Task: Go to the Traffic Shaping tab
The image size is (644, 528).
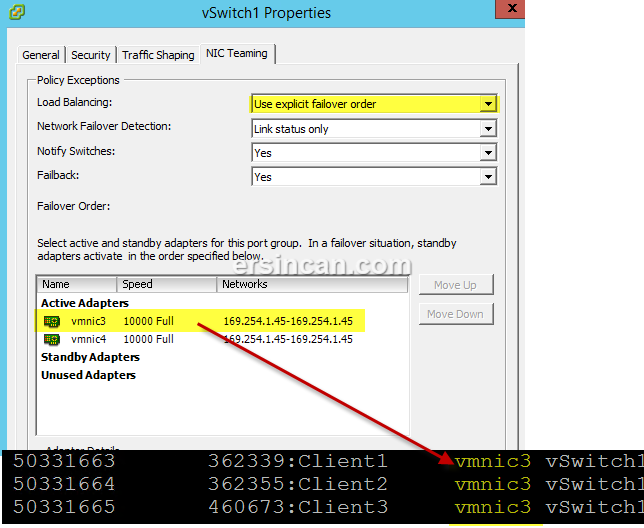Action: coord(158,55)
